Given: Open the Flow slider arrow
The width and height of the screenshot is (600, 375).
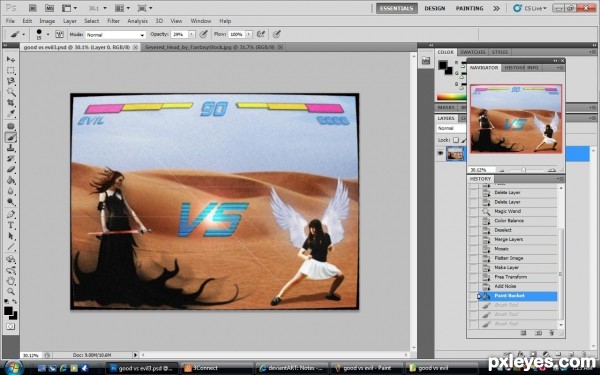Looking at the screenshot, I should [249, 34].
